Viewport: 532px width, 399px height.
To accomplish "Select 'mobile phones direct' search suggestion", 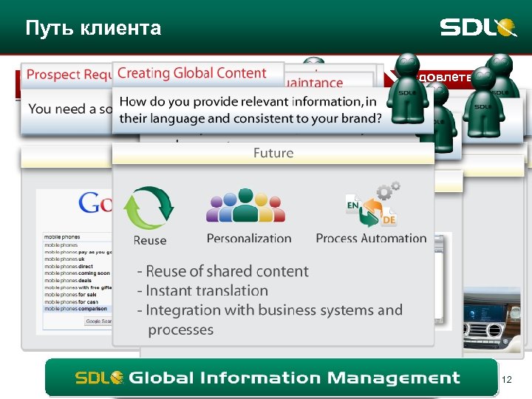I will [69, 266].
